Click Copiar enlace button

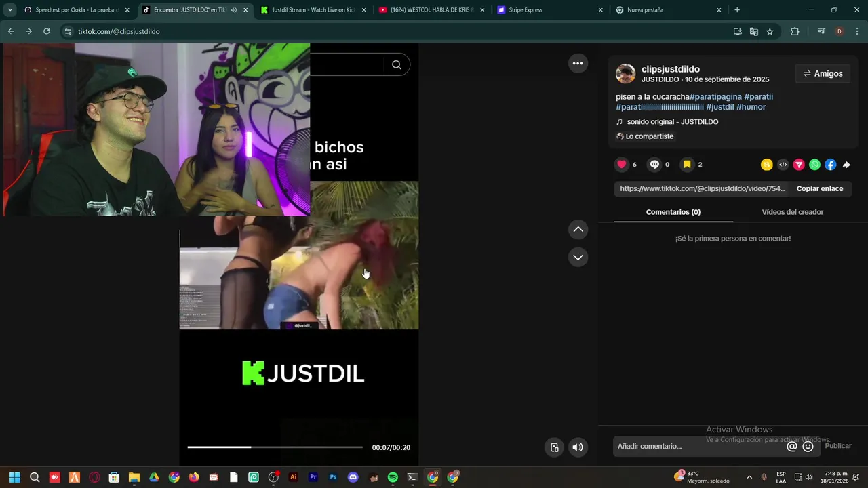pos(820,188)
